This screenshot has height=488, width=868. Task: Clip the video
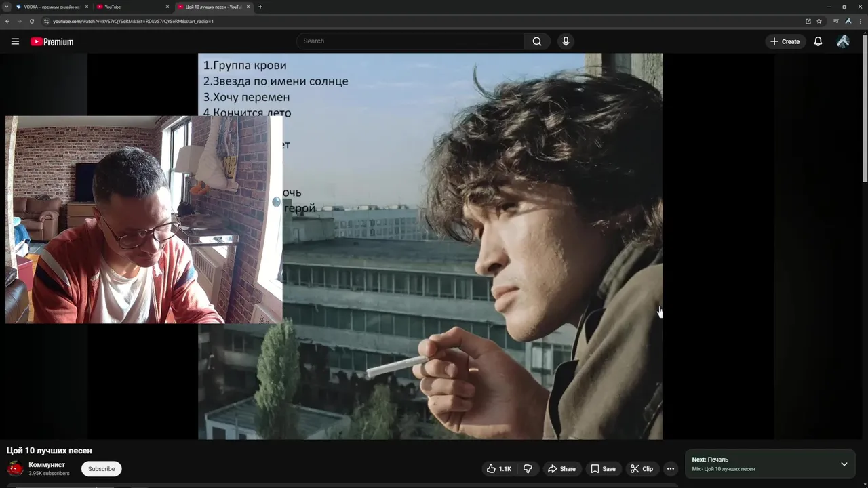(642, 468)
